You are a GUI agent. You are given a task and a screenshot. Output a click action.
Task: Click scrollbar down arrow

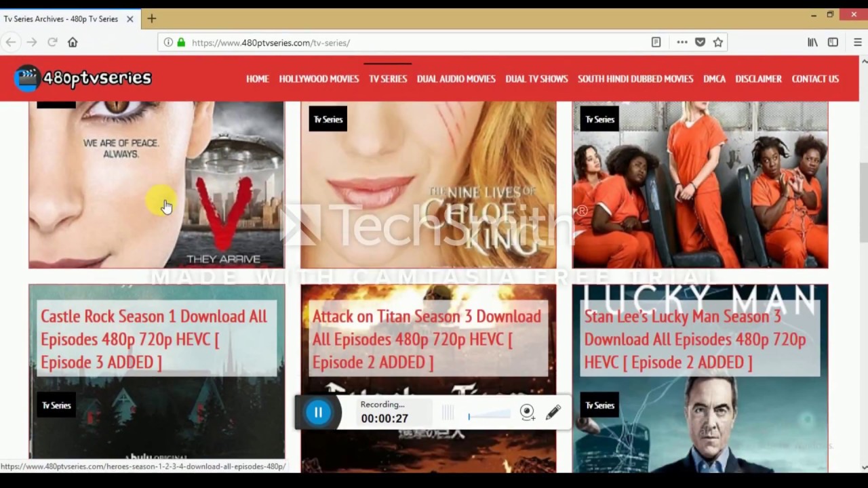pos(863,467)
